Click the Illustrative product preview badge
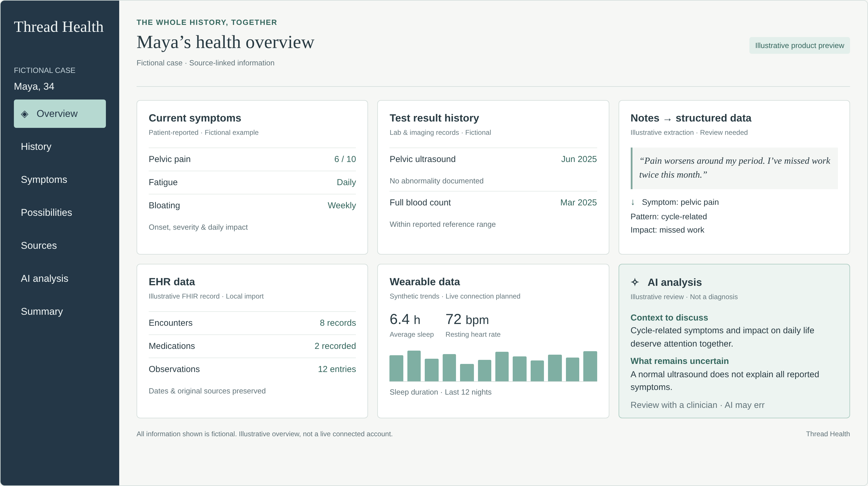Screen dimensions: 868x486 coord(799,45)
